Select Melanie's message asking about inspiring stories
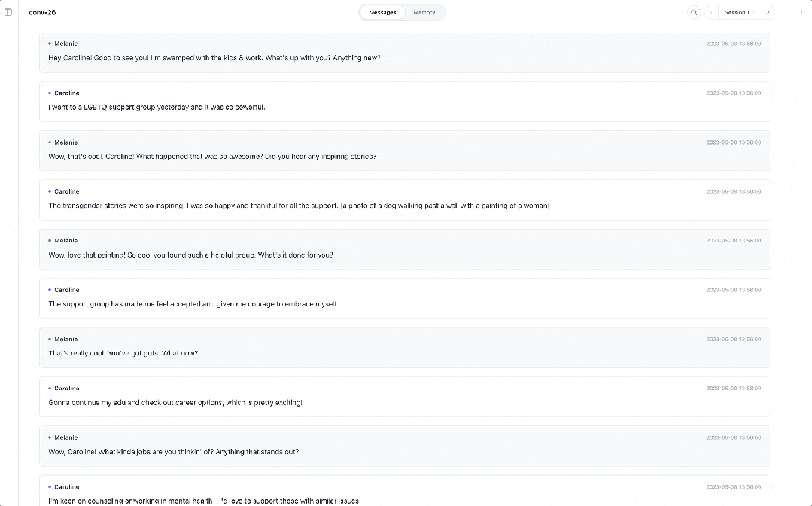 pyautogui.click(x=211, y=157)
